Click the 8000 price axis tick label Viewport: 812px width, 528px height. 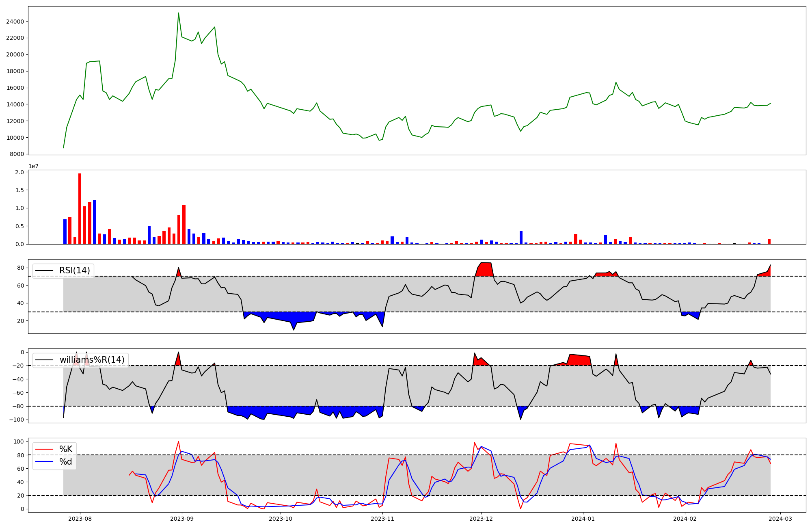tap(17, 154)
